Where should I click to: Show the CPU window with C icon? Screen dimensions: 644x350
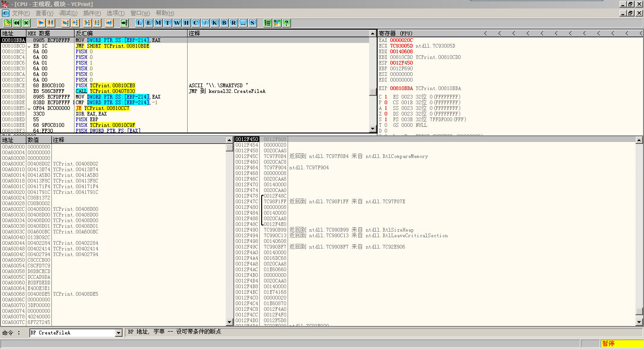(x=196, y=23)
